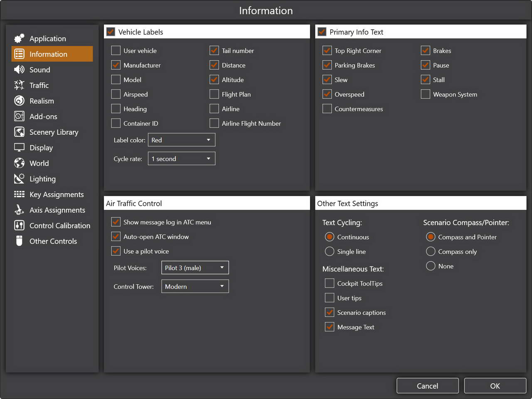This screenshot has height=399, width=532.
Task: Expand the Cycle rate dropdown
Action: (x=182, y=159)
